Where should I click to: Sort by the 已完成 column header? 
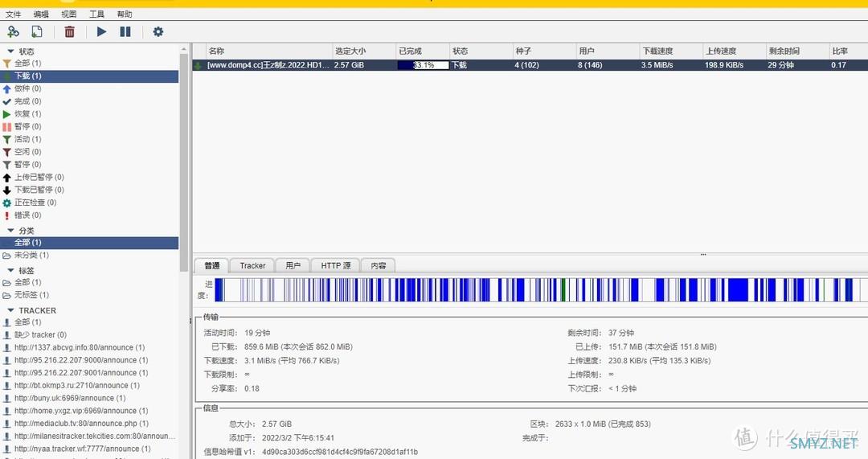point(423,51)
